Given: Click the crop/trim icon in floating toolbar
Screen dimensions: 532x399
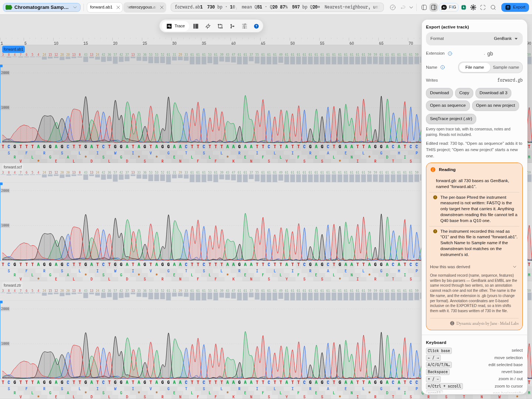Looking at the screenshot, I should point(220,26).
